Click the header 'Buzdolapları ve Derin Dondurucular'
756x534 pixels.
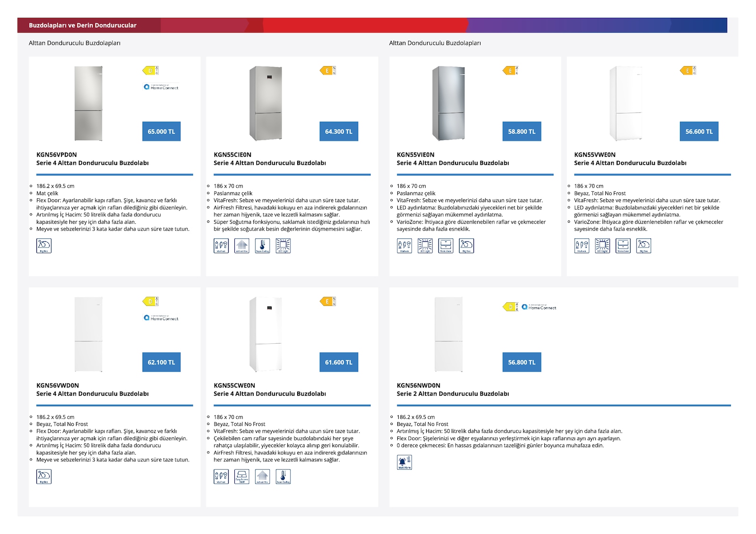click(83, 25)
